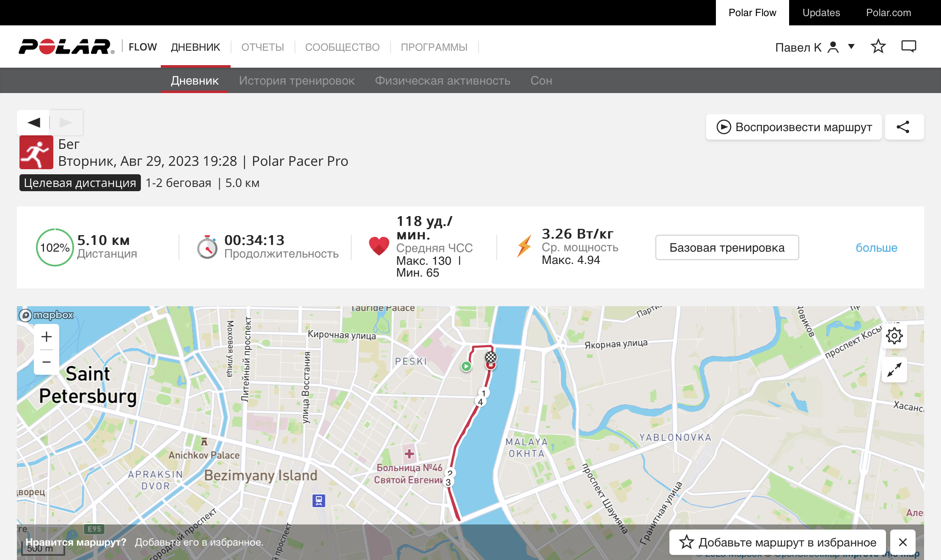This screenshot has width=941, height=560.
Task: Click the Базовая тренировка button
Action: [727, 247]
